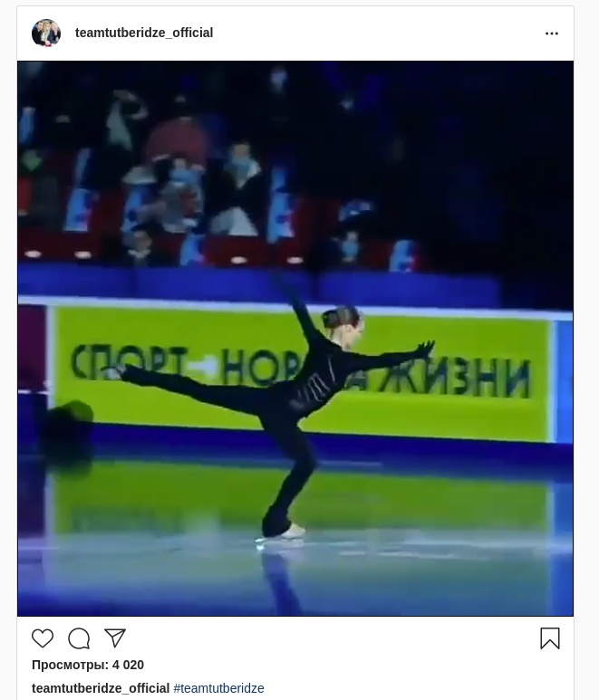Show details for Просмотры: 4 020 count

88,665
